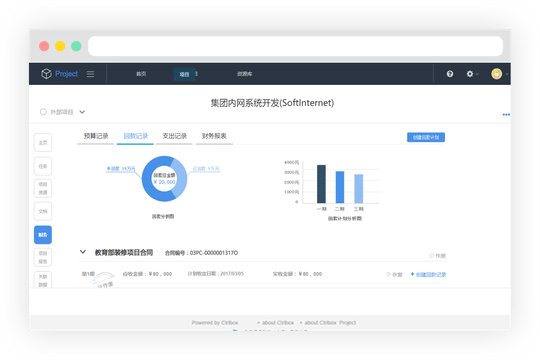
Task: Expand the dropdown chevron beside 外部项目
Action: click(x=82, y=112)
